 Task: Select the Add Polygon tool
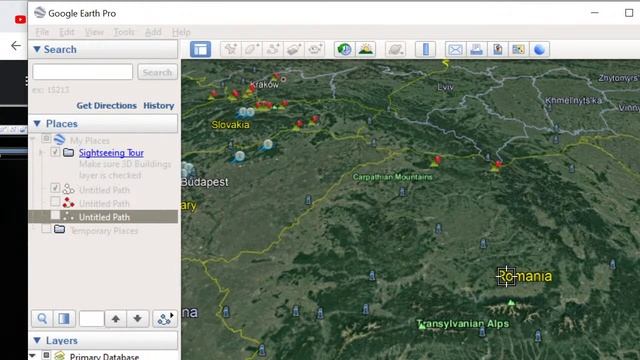[252, 49]
